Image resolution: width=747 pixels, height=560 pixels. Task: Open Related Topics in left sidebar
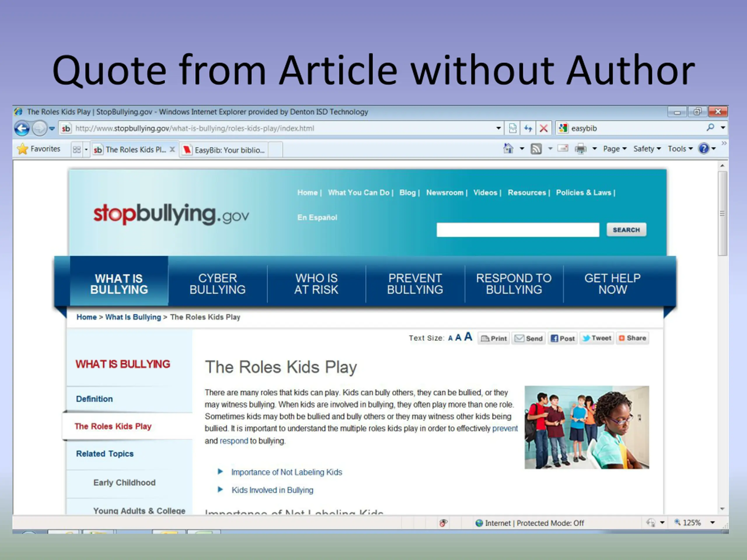[105, 454]
